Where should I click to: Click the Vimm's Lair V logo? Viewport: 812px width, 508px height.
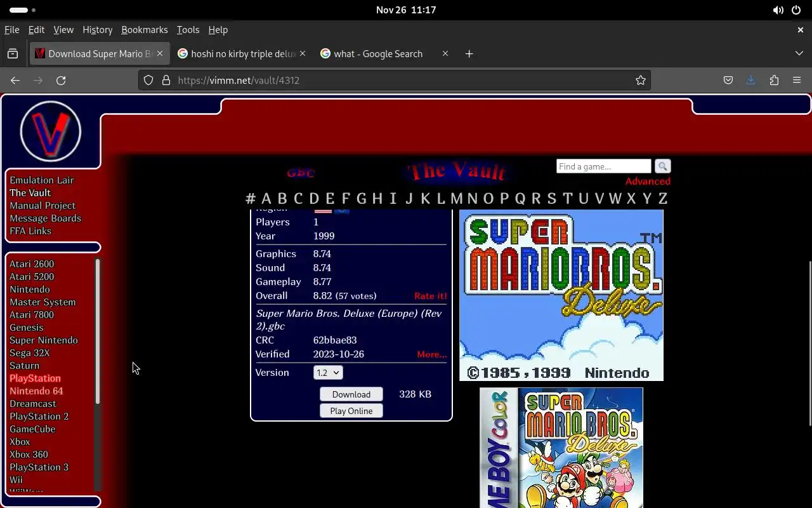pyautogui.click(x=51, y=131)
